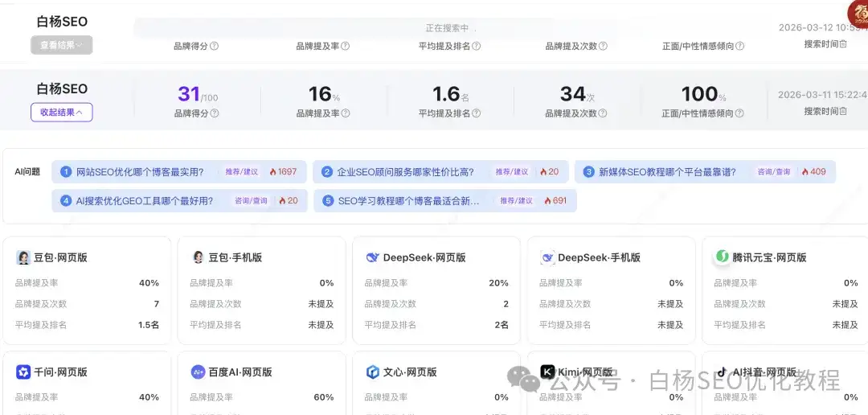The height and width of the screenshot is (415, 868).
Task: Click help icon next to 正面/中性情感倾向 in searching row
Action: click(x=739, y=47)
